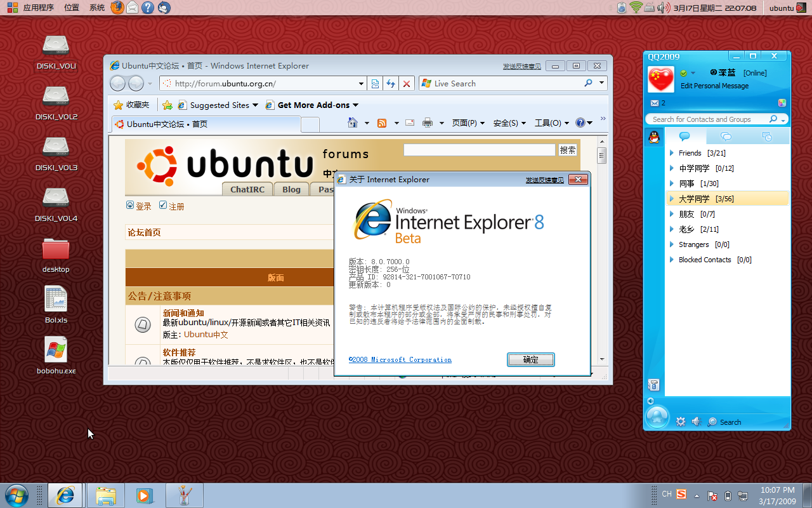Click the QQ colorful skin-change icon
812x508 pixels.
[782, 103]
